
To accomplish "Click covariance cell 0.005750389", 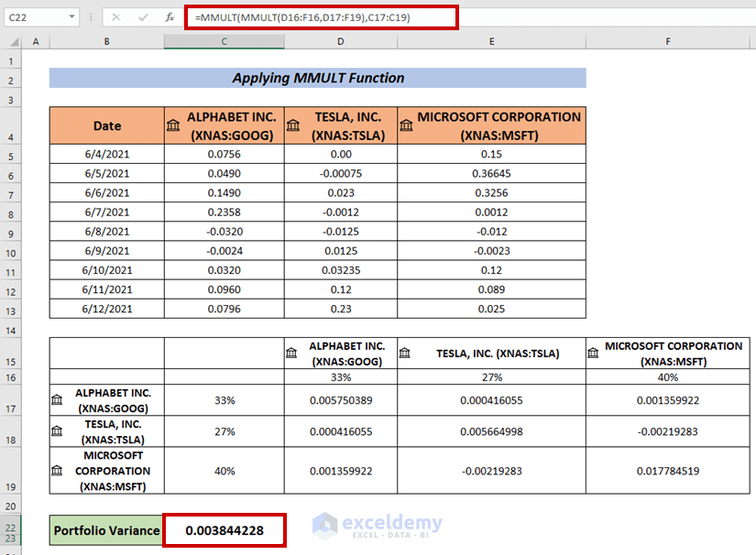I will (x=341, y=400).
